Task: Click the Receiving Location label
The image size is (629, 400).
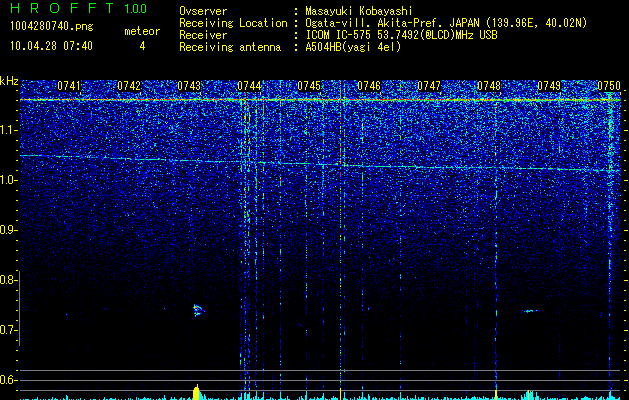Action: 233,23
